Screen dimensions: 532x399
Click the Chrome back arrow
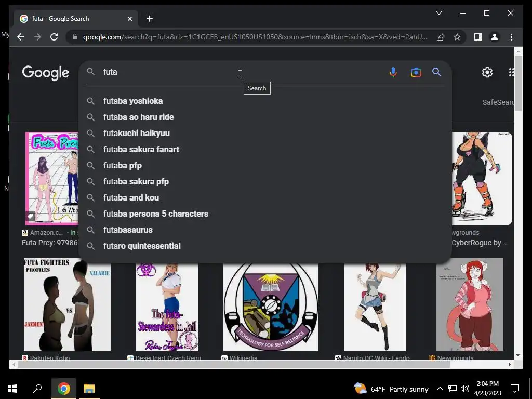pos(21,37)
